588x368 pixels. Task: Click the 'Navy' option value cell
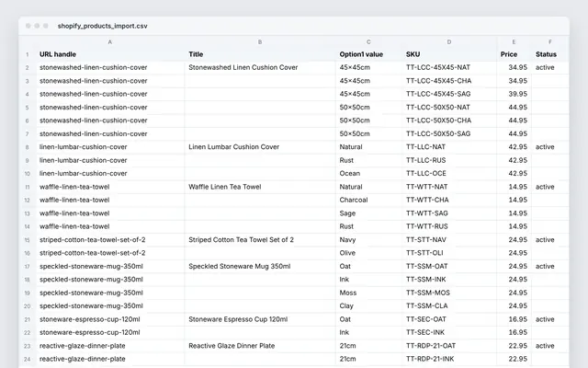[368, 240]
